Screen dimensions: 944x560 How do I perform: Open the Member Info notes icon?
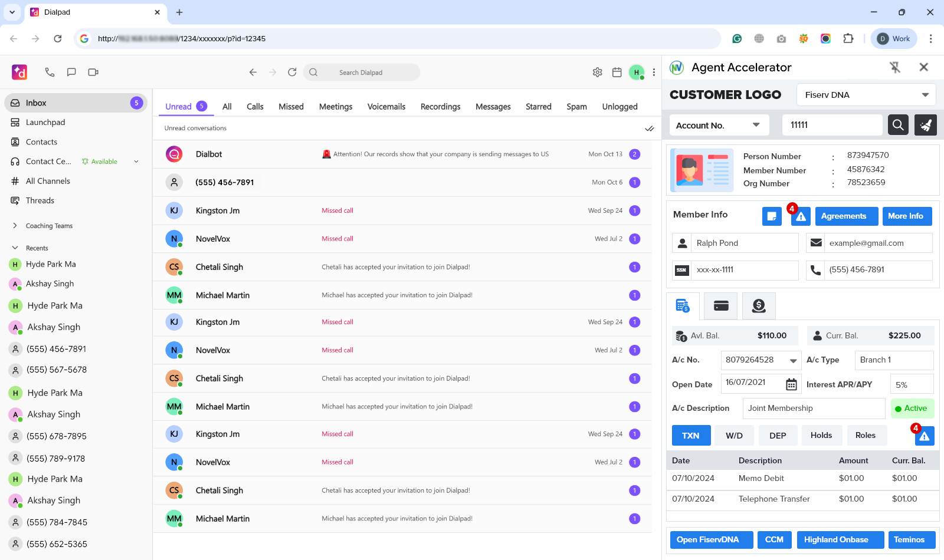(772, 216)
